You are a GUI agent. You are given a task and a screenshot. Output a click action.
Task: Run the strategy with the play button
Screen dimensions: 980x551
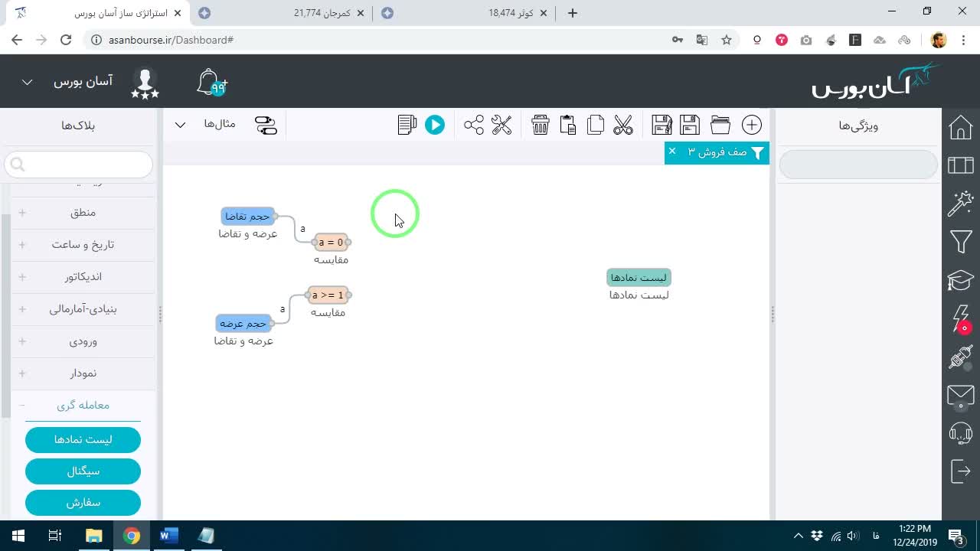click(x=435, y=125)
